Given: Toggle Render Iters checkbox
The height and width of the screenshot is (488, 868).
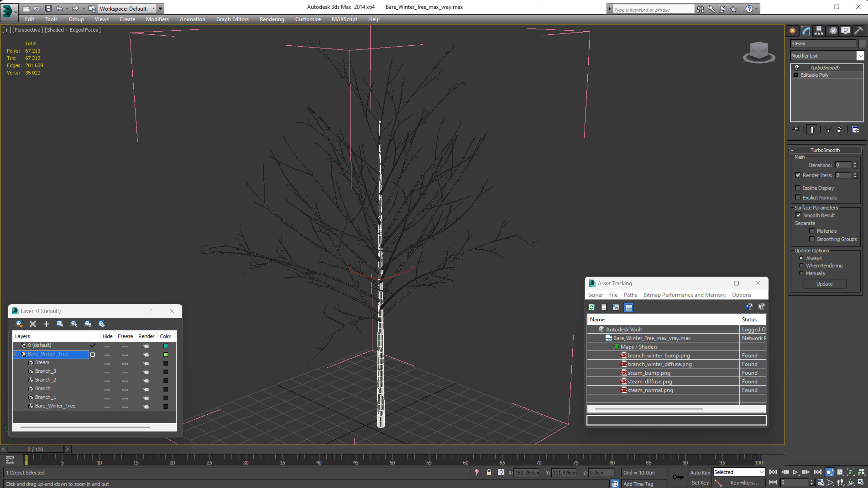Looking at the screenshot, I should pos(798,175).
